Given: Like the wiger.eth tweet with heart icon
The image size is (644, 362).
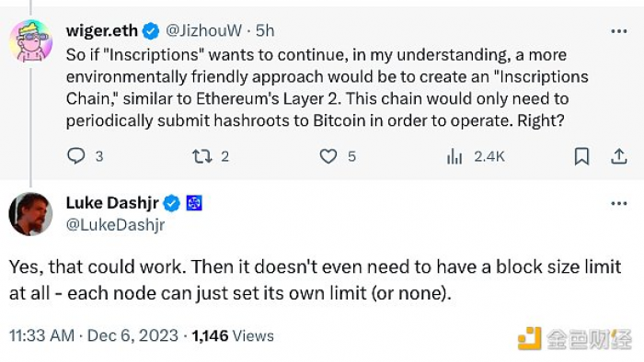Looking at the screenshot, I should point(328,156).
